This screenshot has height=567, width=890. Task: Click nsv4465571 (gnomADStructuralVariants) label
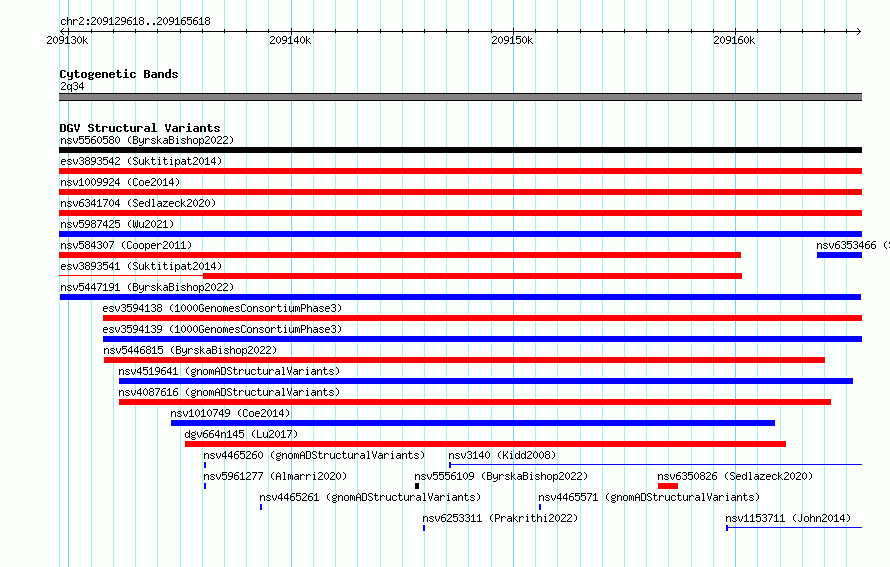point(649,497)
